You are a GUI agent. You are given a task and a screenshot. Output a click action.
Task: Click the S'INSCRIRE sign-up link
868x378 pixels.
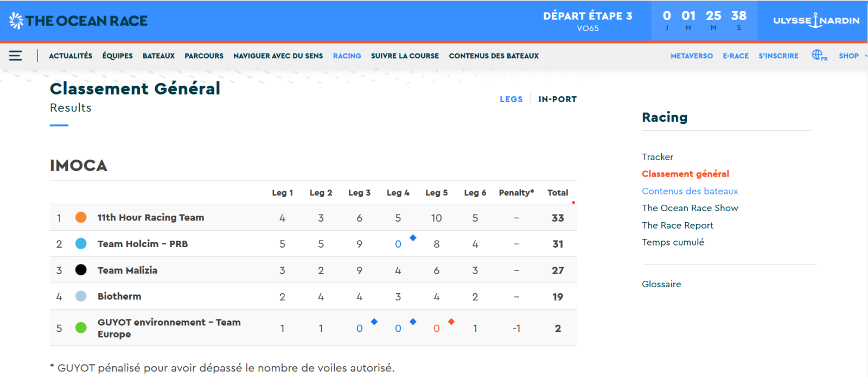pos(778,56)
